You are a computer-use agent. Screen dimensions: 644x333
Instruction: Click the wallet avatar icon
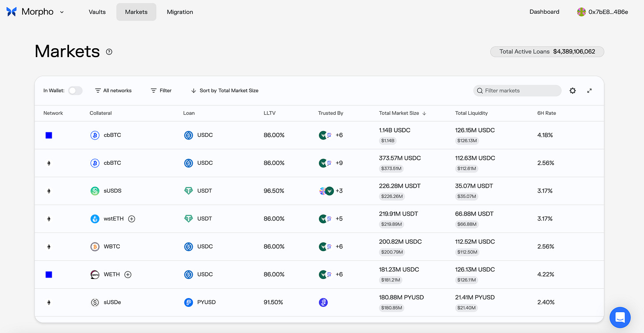(x=582, y=12)
